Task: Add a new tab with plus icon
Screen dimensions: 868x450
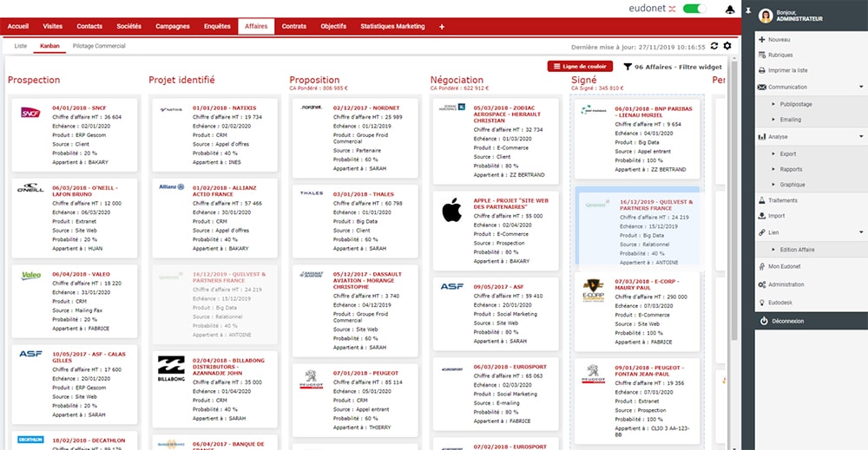Action: (x=442, y=27)
